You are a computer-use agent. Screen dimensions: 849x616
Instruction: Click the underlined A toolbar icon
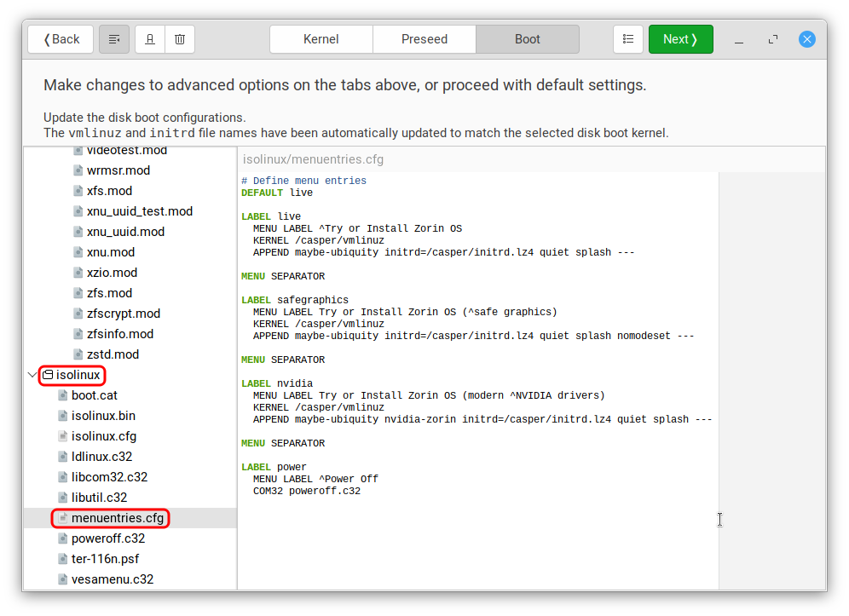pos(149,38)
